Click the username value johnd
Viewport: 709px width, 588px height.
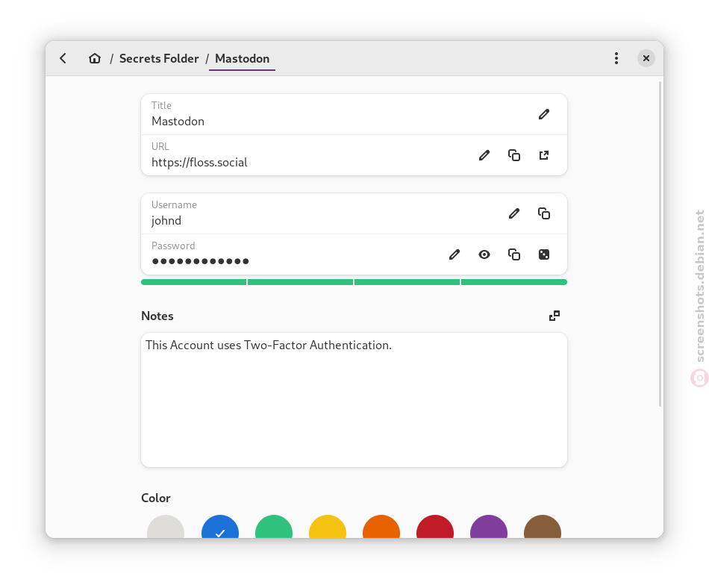point(166,221)
